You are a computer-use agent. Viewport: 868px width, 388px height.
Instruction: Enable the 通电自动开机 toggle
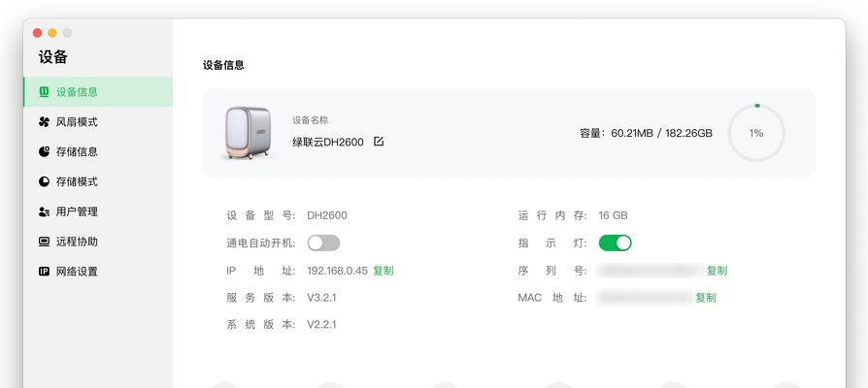[324, 242]
